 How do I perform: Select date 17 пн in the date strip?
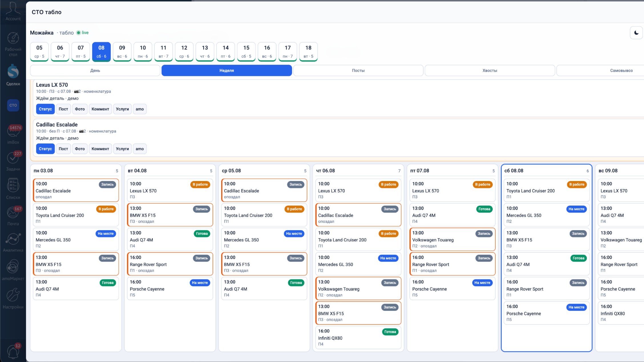click(288, 52)
